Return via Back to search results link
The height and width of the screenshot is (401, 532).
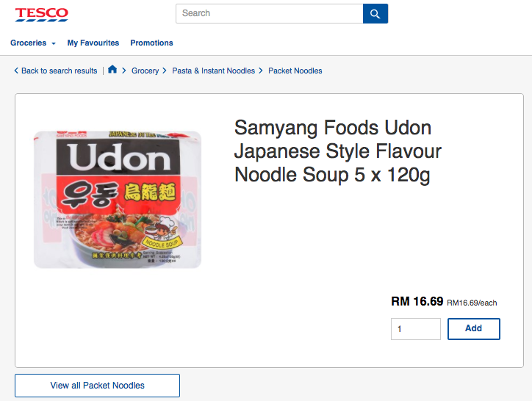click(59, 71)
